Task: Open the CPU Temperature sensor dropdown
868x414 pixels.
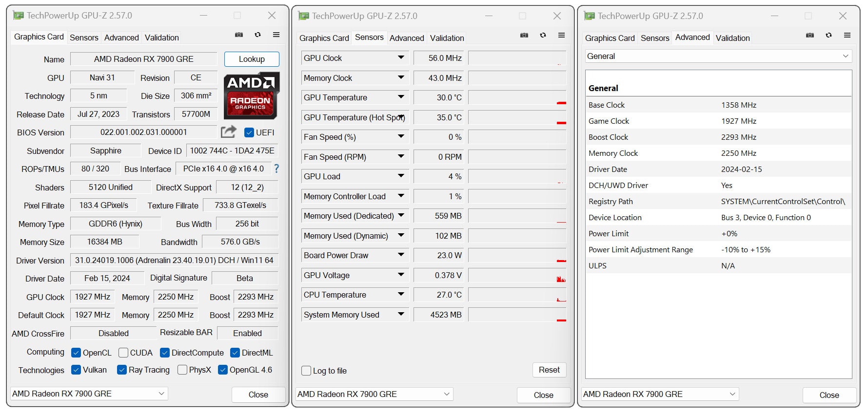Action: [x=401, y=295]
